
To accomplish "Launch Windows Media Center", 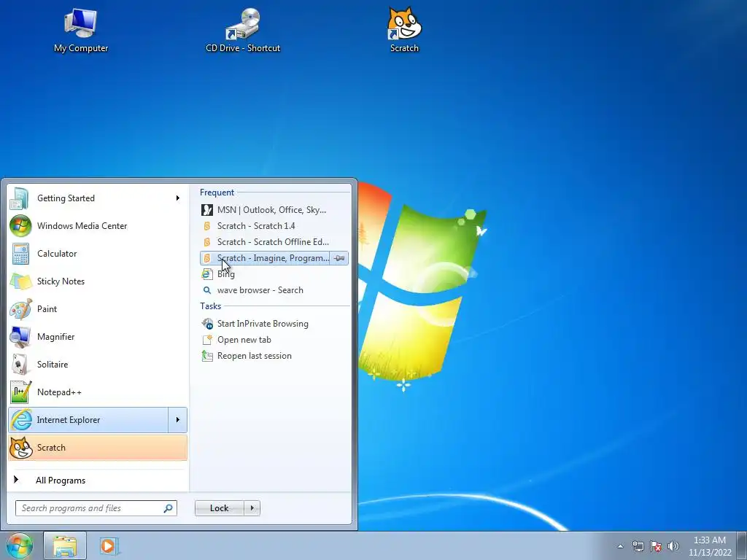I will click(x=98, y=226).
